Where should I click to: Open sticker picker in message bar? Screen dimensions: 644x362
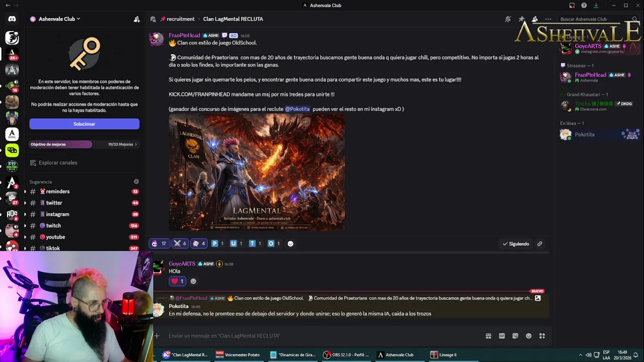[x=515, y=336]
